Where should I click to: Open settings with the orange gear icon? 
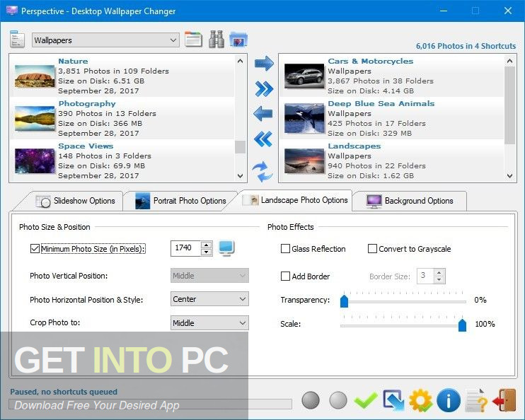[x=420, y=400]
